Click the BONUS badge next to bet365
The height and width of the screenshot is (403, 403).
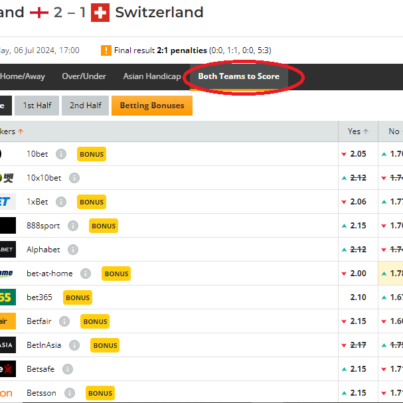(78, 297)
